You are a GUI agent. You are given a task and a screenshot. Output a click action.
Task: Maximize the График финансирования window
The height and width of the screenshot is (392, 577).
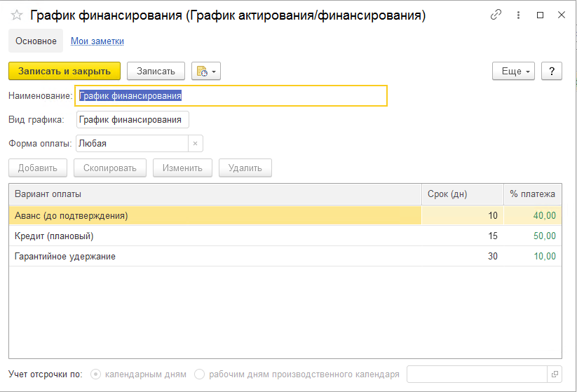click(x=541, y=15)
